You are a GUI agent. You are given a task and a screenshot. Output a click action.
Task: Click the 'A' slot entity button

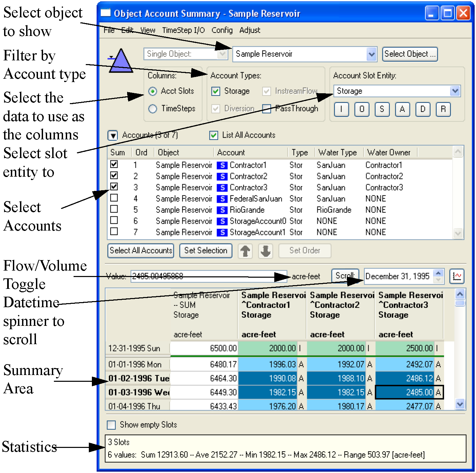[402, 109]
